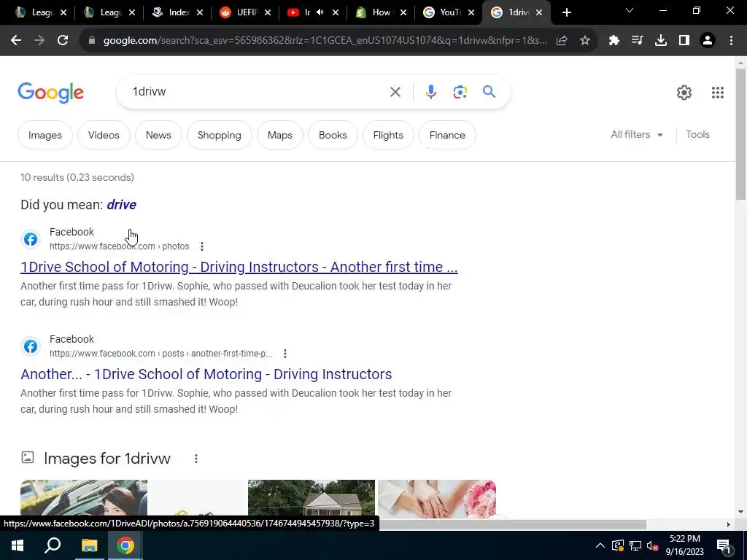Screen dimensions: 747x560
Task: Click the muted volume tray icon
Action: 652,545
